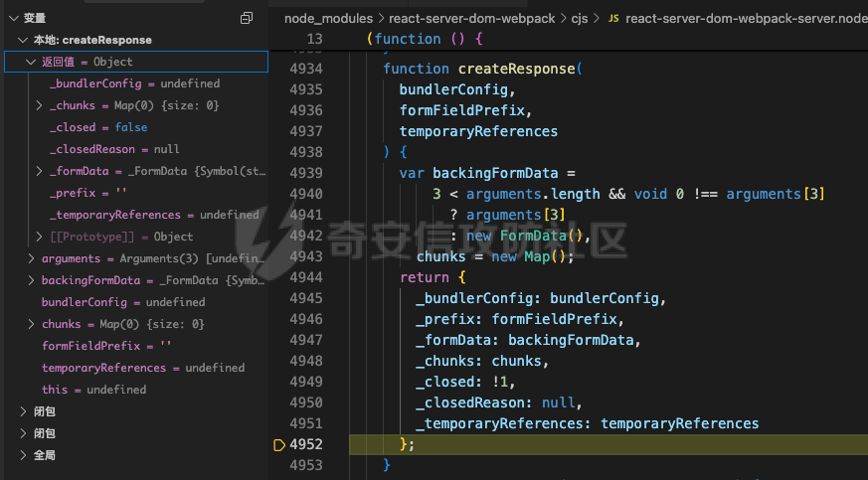Collapse the 本地: createResponse scope
The image size is (868, 480).
[23, 40]
